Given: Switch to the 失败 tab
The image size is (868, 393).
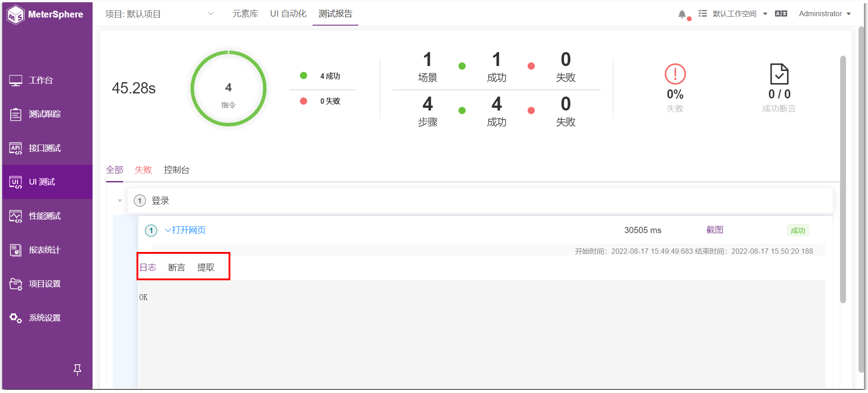Looking at the screenshot, I should (143, 170).
